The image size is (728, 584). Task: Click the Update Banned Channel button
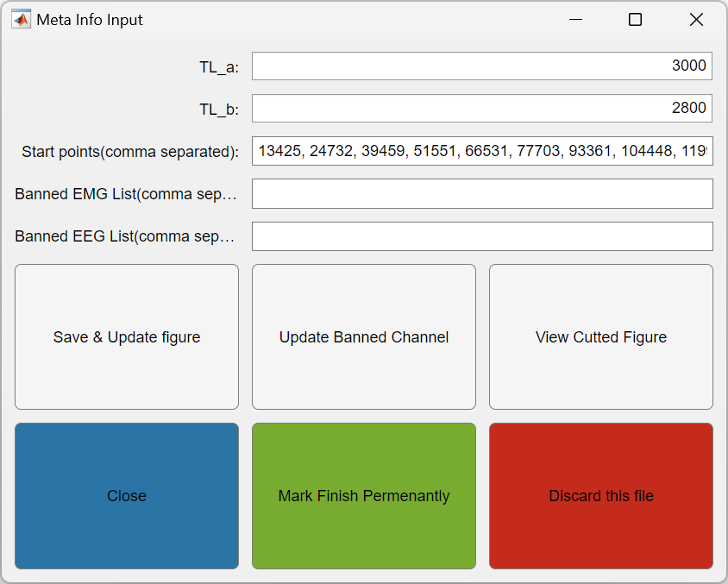364,337
